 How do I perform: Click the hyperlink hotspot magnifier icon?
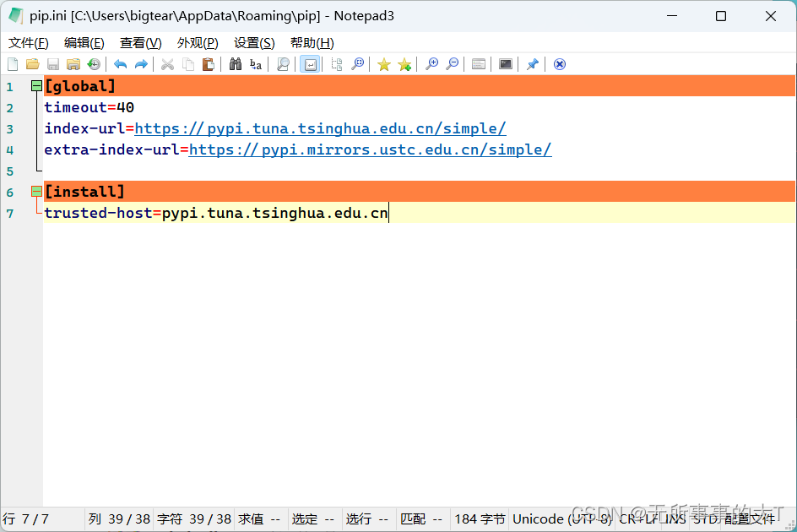[357, 64]
